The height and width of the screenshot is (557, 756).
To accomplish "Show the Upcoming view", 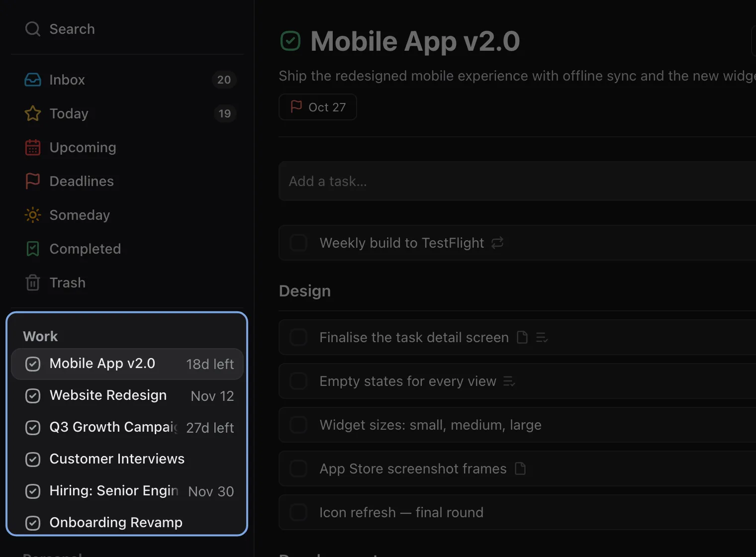I will click(x=127, y=147).
